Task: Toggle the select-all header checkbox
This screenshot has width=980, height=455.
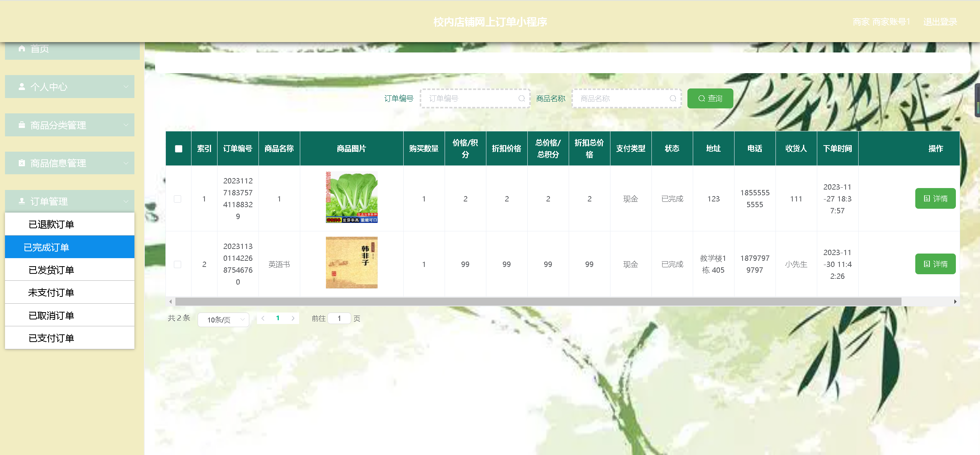Action: coord(178,149)
